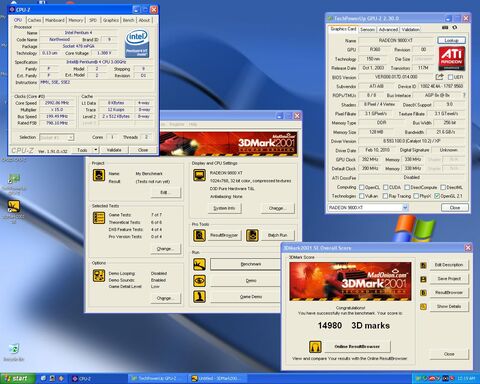Click the 3DMark2001 banner in main window
This screenshot has height=384, width=480.
pos(229,143)
